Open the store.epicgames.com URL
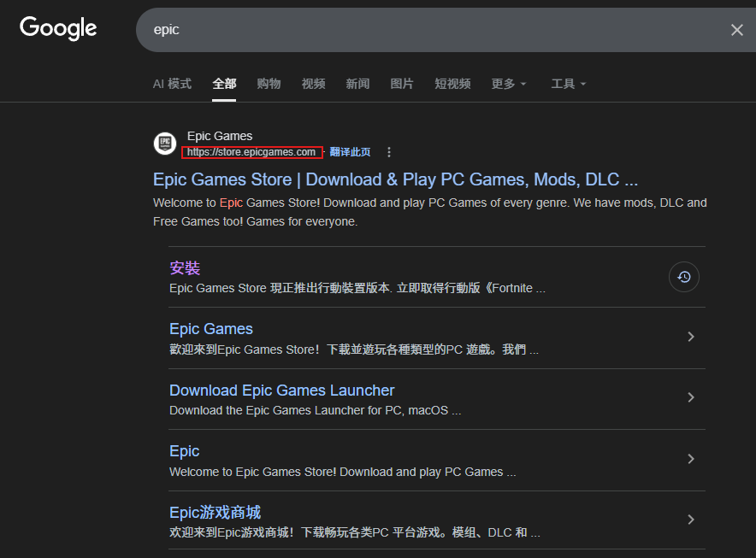756x558 pixels. [x=251, y=152]
